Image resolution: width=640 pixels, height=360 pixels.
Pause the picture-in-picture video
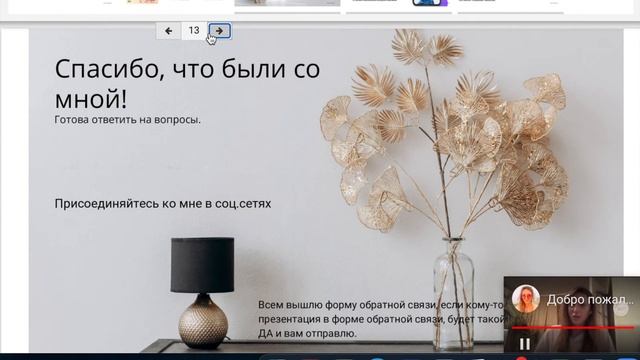525,344
